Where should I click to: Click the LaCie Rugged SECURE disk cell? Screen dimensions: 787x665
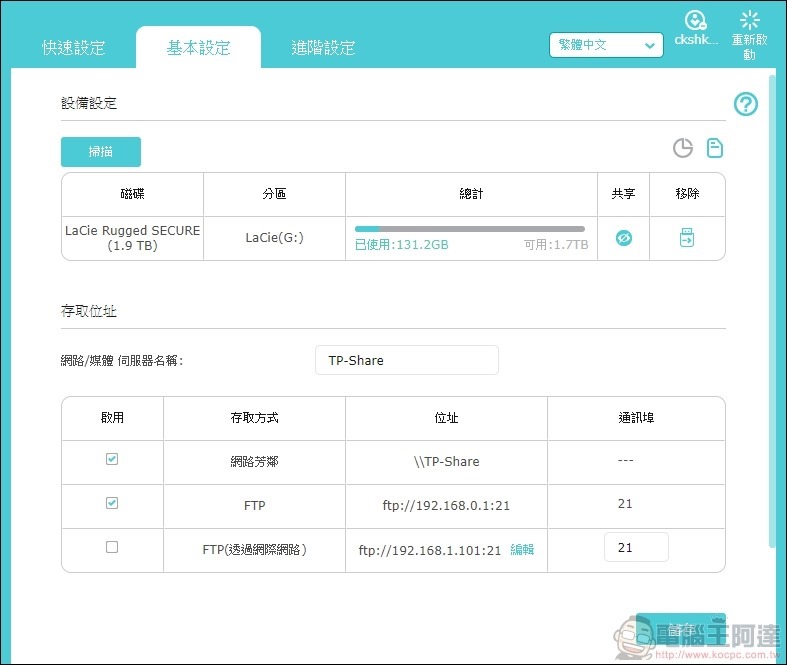133,238
